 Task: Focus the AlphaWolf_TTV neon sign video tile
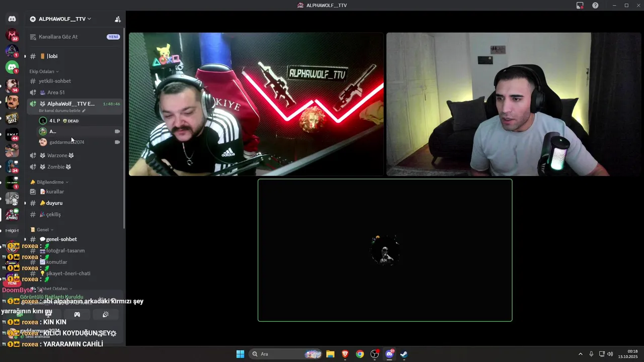click(x=256, y=104)
